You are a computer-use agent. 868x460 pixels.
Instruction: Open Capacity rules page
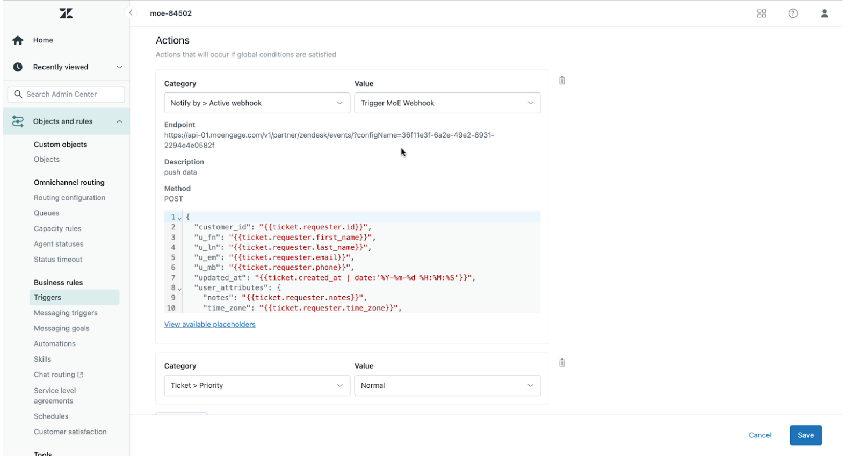coord(57,229)
